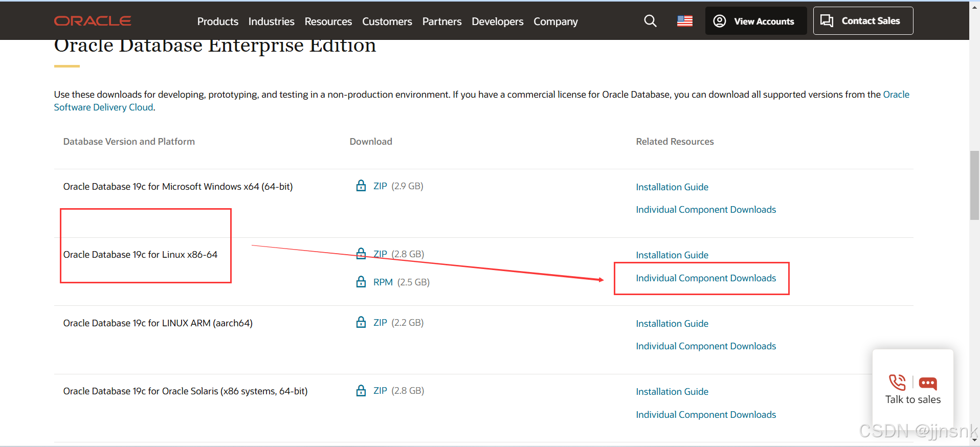
Task: Click the chat icon in Contact Sales
Action: [x=827, y=20]
